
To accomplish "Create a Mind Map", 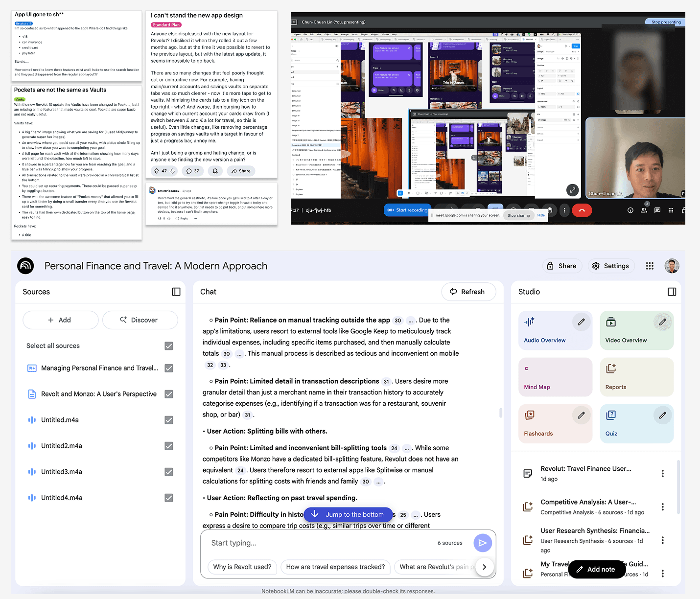I will 555,377.
